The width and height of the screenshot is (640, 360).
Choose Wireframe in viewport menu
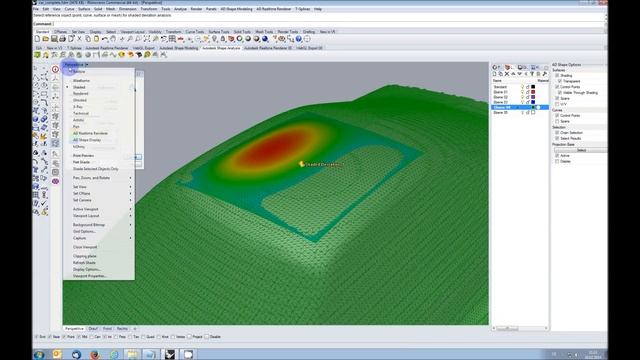81,80
